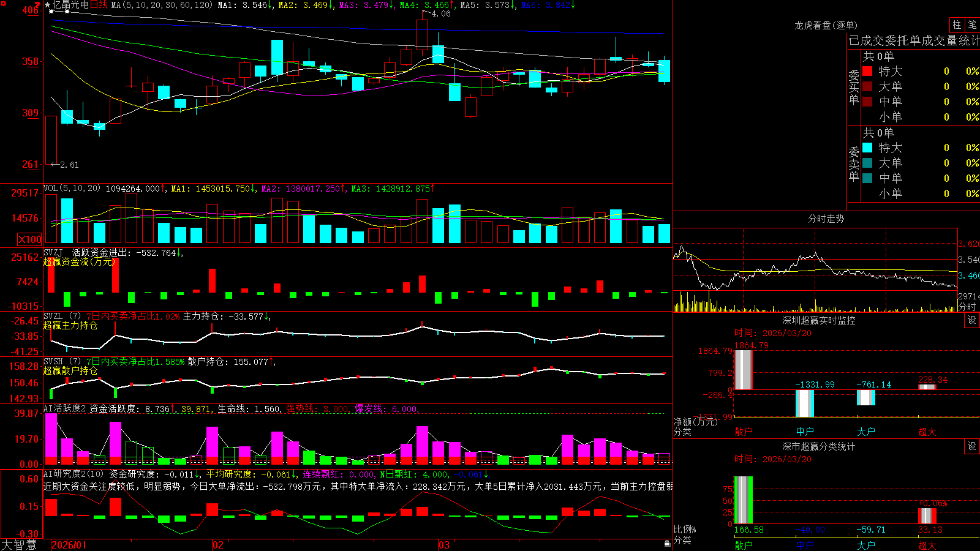Click the red 特大 buy-order color square
This screenshot has width=980, height=551.
[x=867, y=71]
